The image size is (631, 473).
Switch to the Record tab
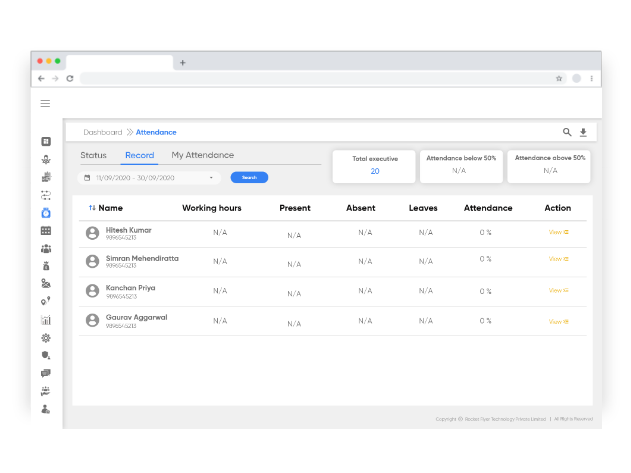pos(139,155)
